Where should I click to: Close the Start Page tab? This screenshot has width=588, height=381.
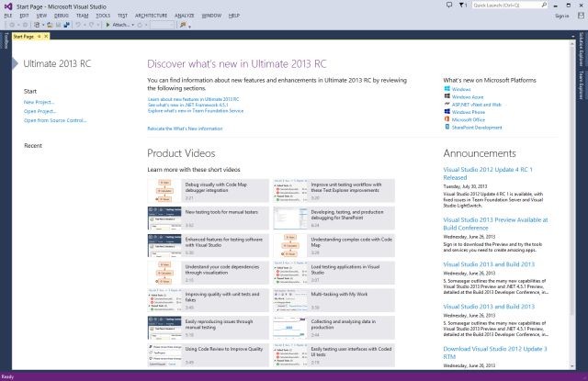coord(46,37)
